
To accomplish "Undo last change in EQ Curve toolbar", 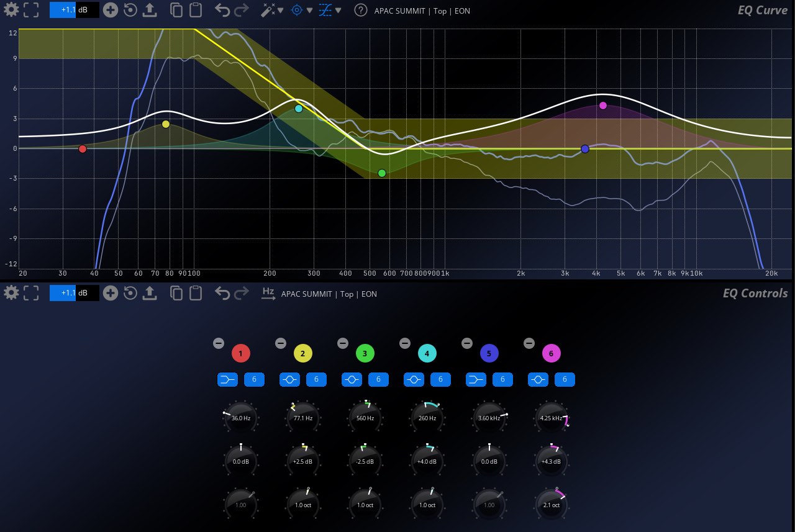I will (x=222, y=10).
